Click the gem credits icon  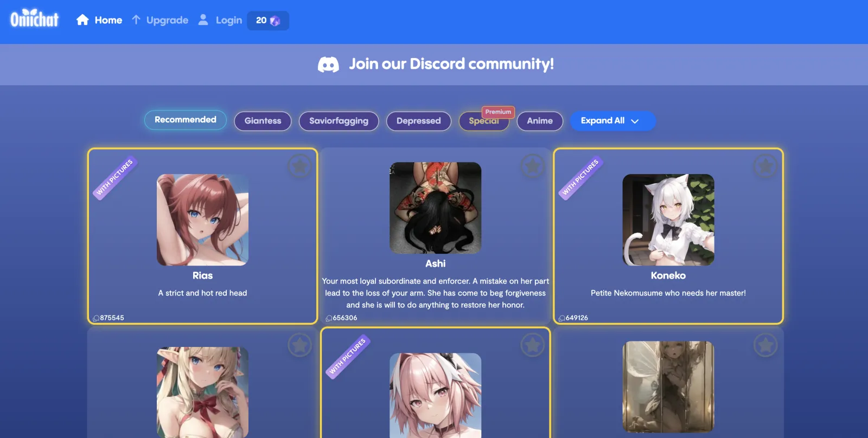(275, 21)
